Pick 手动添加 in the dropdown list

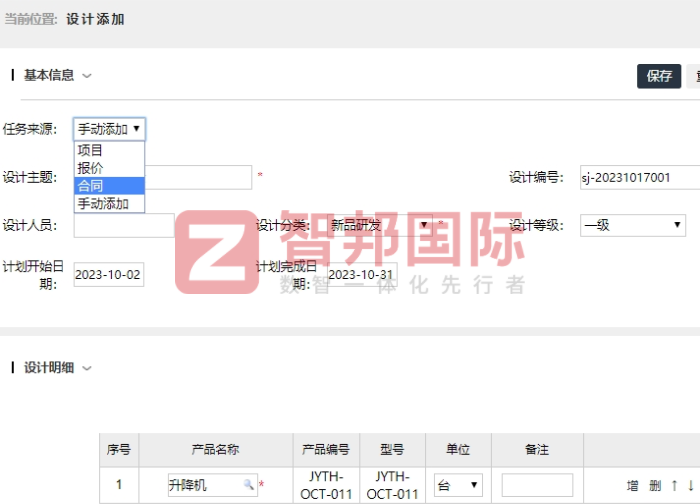[109, 204]
